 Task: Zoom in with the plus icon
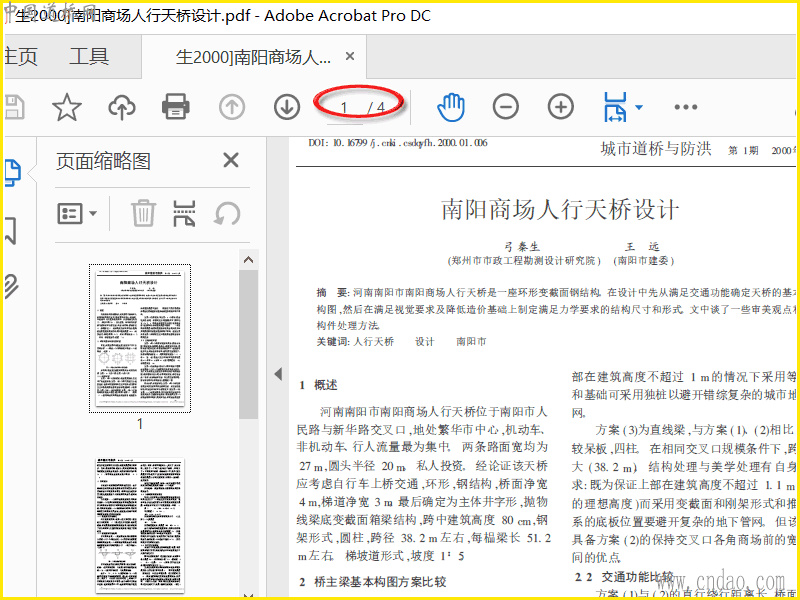click(x=561, y=107)
